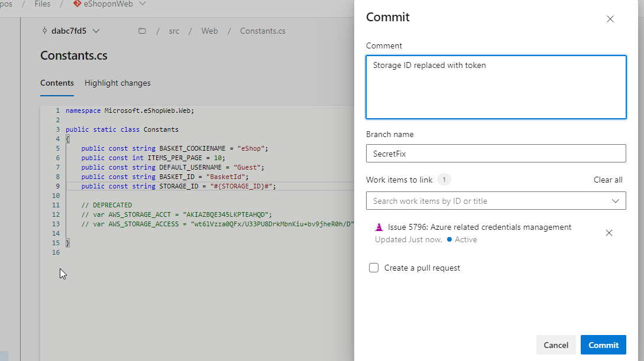Viewport: 644px width, 361px height.
Task: Go to Web breadcrumb folder
Action: 209,31
